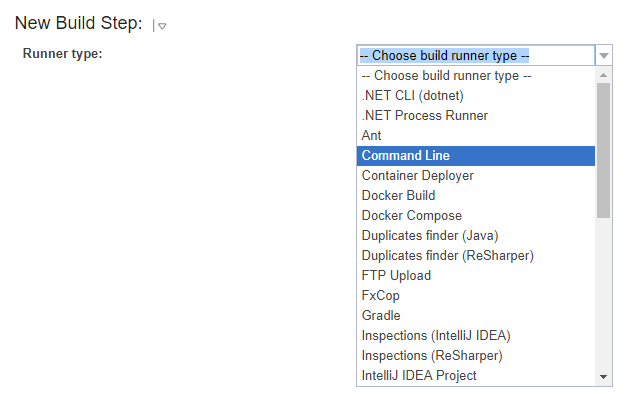Pick IntelliJ IDEA Project runner
This screenshot has width=633, height=405.
pyautogui.click(x=419, y=376)
